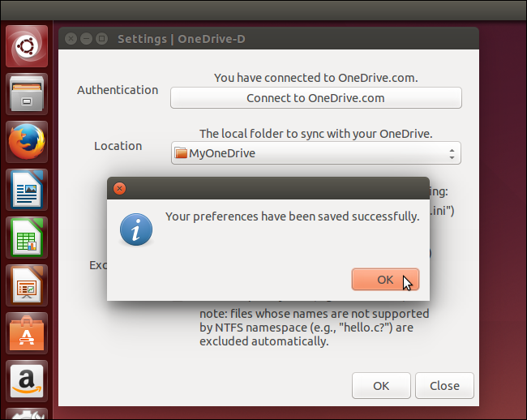Click the blue information icon in the dialog

tap(136, 229)
